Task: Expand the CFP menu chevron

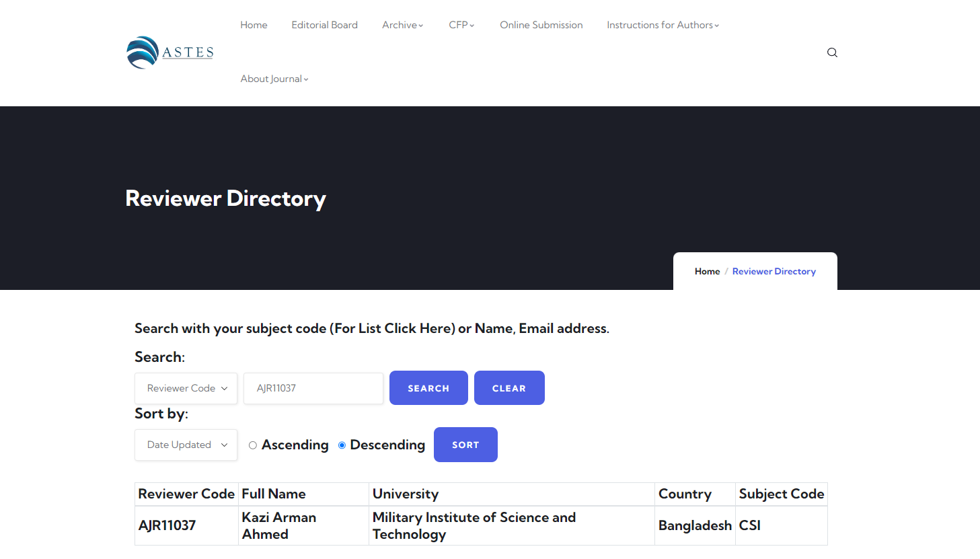Action: click(x=473, y=25)
